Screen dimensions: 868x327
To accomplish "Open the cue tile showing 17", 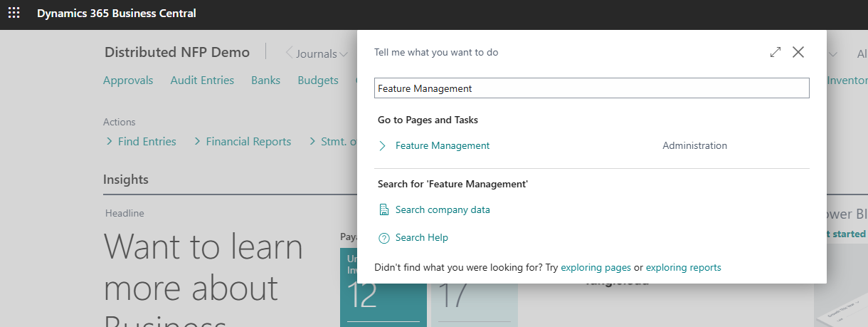I will point(474,287).
